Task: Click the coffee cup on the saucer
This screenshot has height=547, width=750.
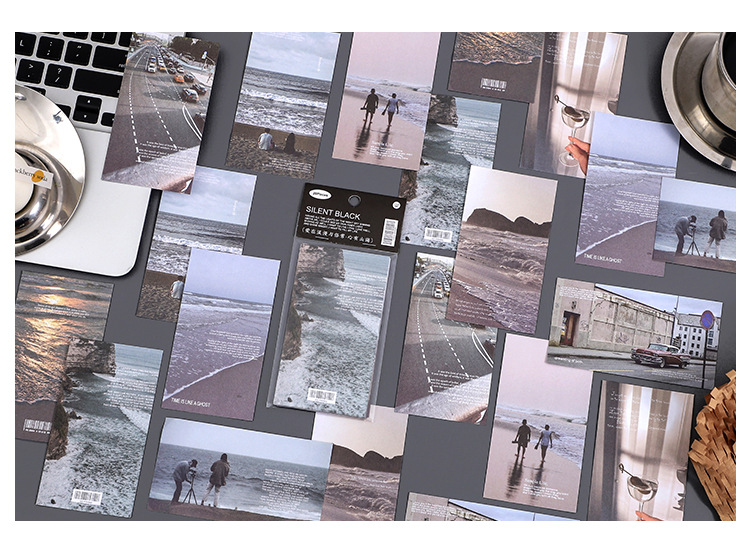Action: (717, 81)
